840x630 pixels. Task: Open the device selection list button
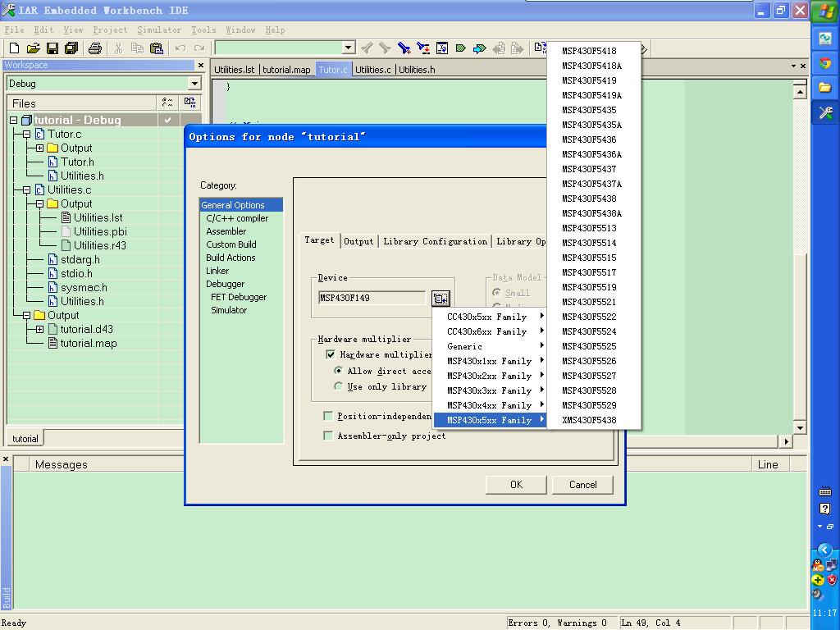[441, 299]
